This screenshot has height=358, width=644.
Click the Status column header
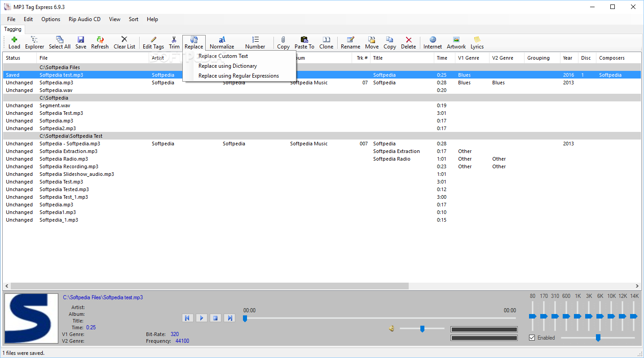coord(20,58)
